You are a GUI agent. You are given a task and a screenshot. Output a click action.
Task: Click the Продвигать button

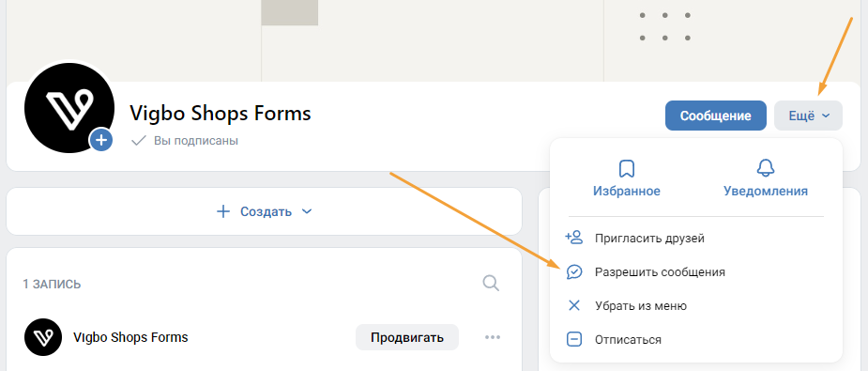[x=407, y=337]
